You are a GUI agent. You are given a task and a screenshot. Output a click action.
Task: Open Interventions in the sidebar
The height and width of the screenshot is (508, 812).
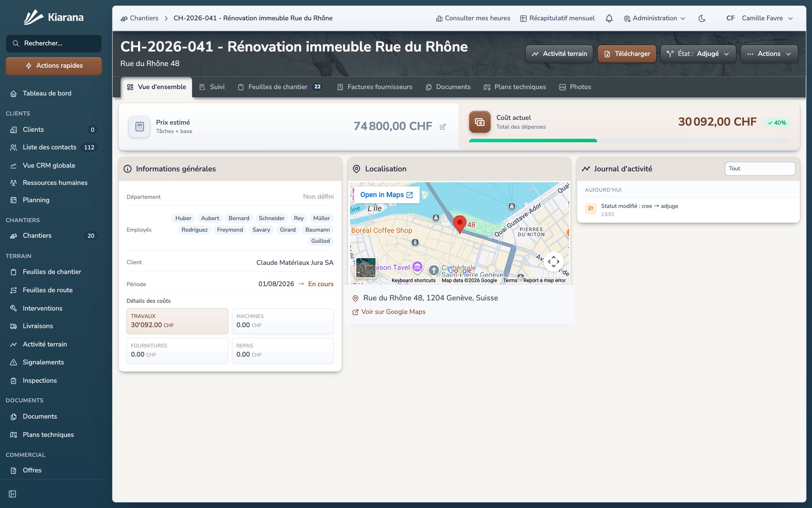[54, 308]
